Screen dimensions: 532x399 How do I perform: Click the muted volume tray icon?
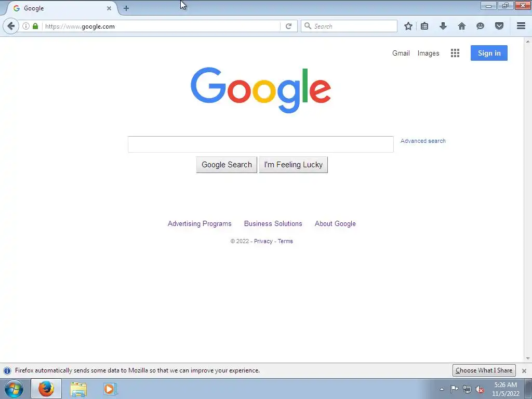(x=480, y=389)
